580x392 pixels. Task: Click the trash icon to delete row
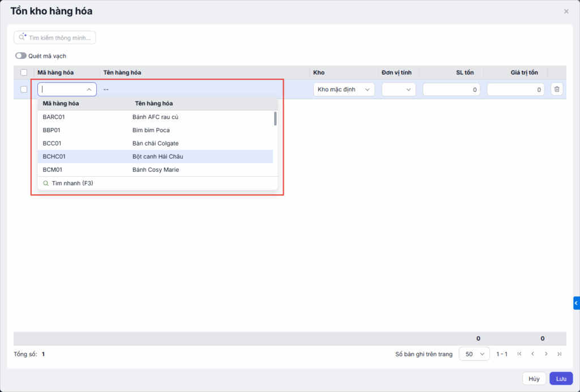557,90
